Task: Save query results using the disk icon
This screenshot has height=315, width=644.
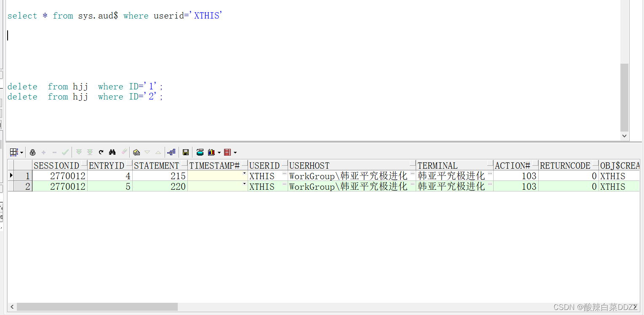Action: click(186, 152)
